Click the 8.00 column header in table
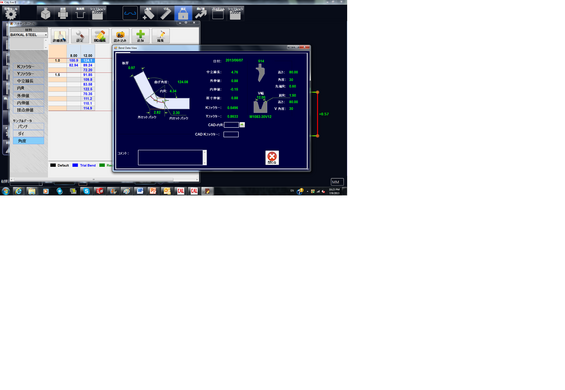 coord(74,56)
